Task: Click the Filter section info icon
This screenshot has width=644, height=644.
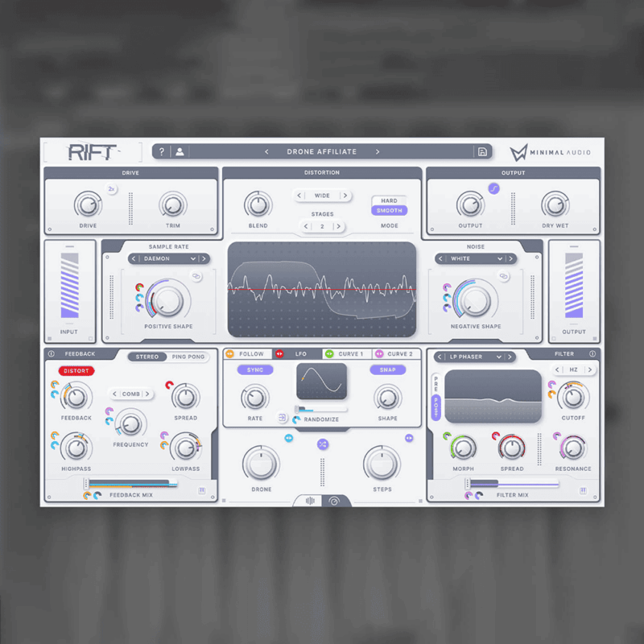Action: 592,353
